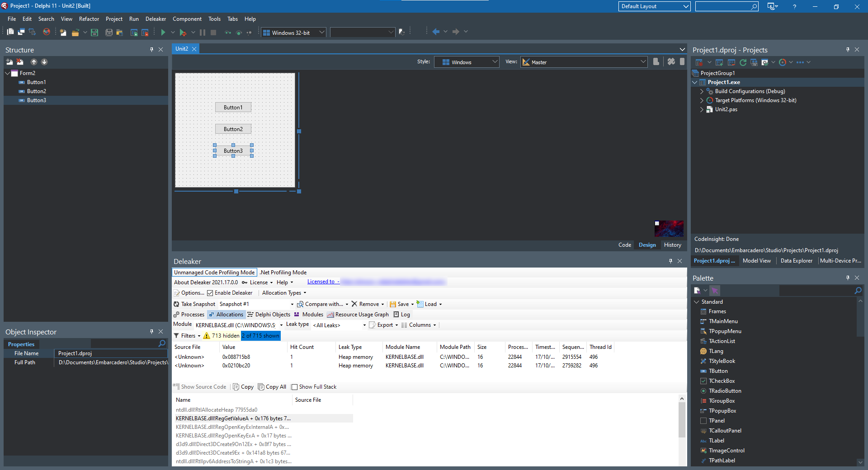Open the Deleaker menu in the menu bar
868x470 pixels.
pyautogui.click(x=156, y=19)
